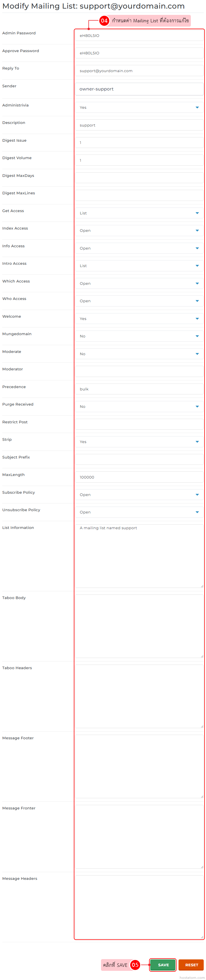Expand the Get Access dropdown
This screenshot has width=206, height=980.
pyautogui.click(x=139, y=213)
